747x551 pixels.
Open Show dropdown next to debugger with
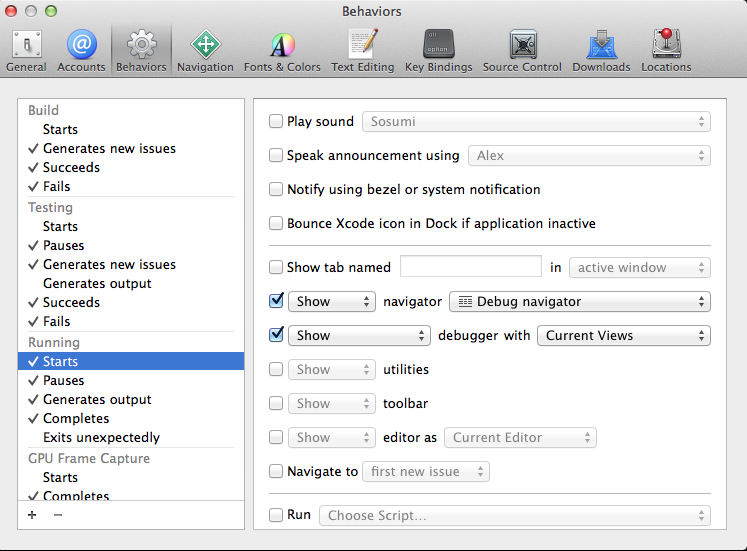[359, 335]
